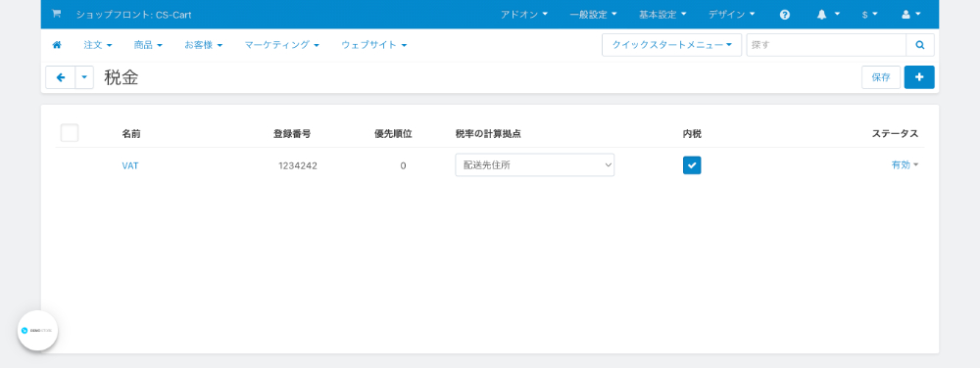Focus the 探す search input field
Screen dimensions: 980x368
coord(826,45)
